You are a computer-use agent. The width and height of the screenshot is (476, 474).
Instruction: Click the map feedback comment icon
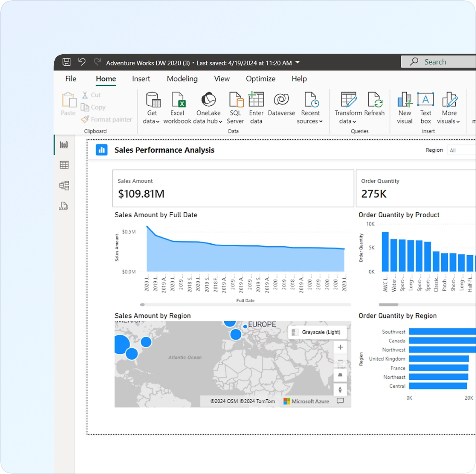pyautogui.click(x=340, y=401)
